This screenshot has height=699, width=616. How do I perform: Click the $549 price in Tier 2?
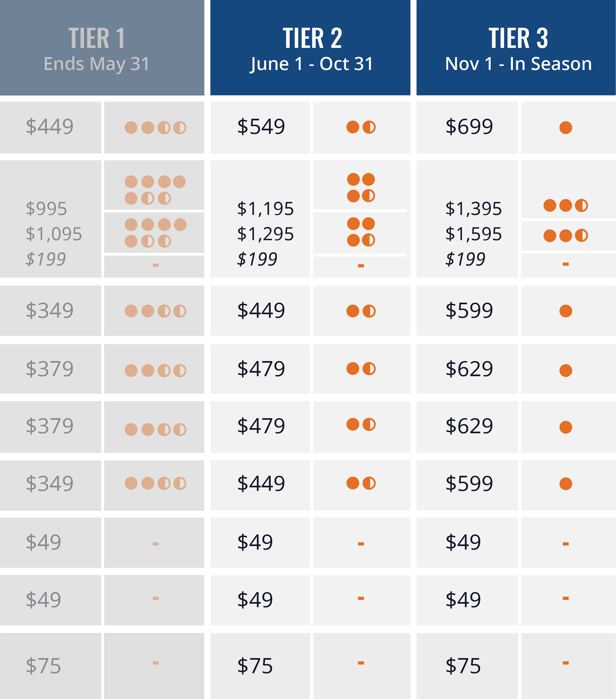(x=261, y=127)
